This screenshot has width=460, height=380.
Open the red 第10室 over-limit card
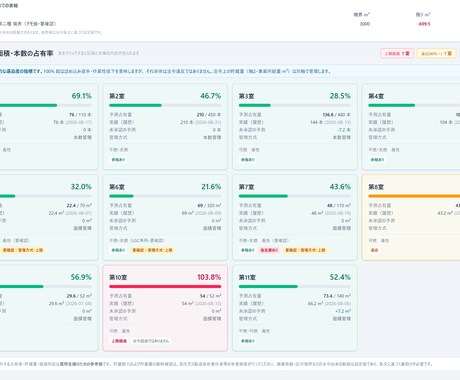click(x=165, y=308)
